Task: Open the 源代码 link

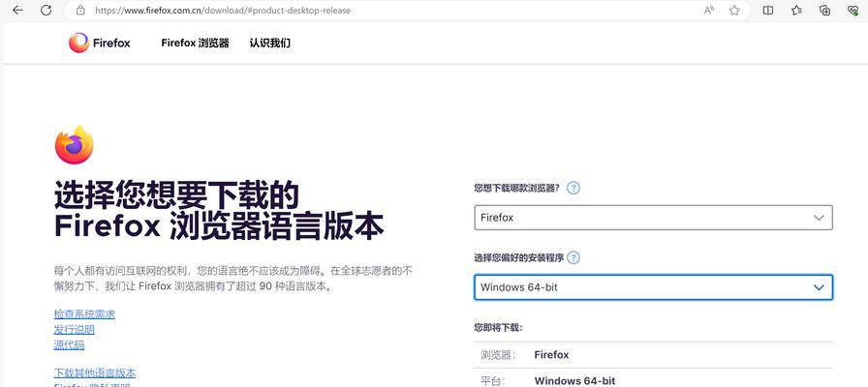Action: 69,345
